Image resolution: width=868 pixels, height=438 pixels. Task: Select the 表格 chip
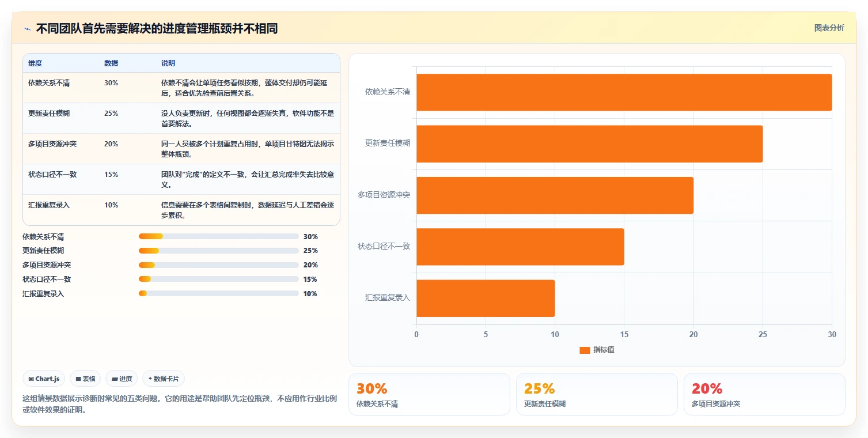(x=85, y=379)
